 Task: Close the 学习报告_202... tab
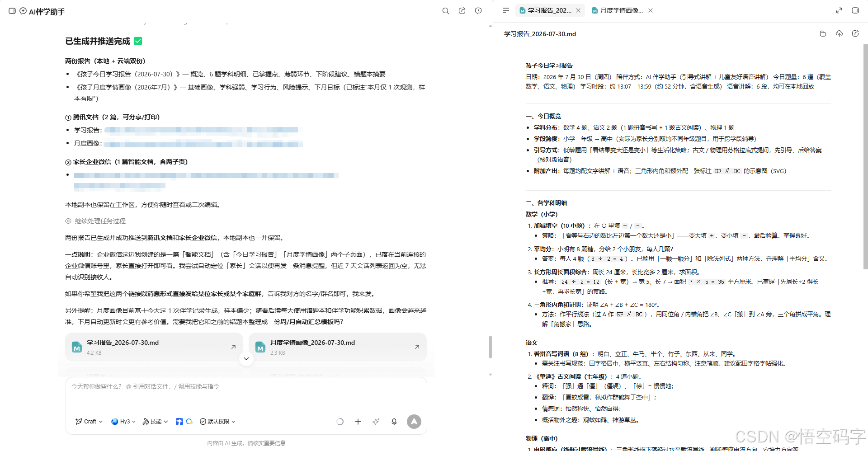click(x=578, y=10)
